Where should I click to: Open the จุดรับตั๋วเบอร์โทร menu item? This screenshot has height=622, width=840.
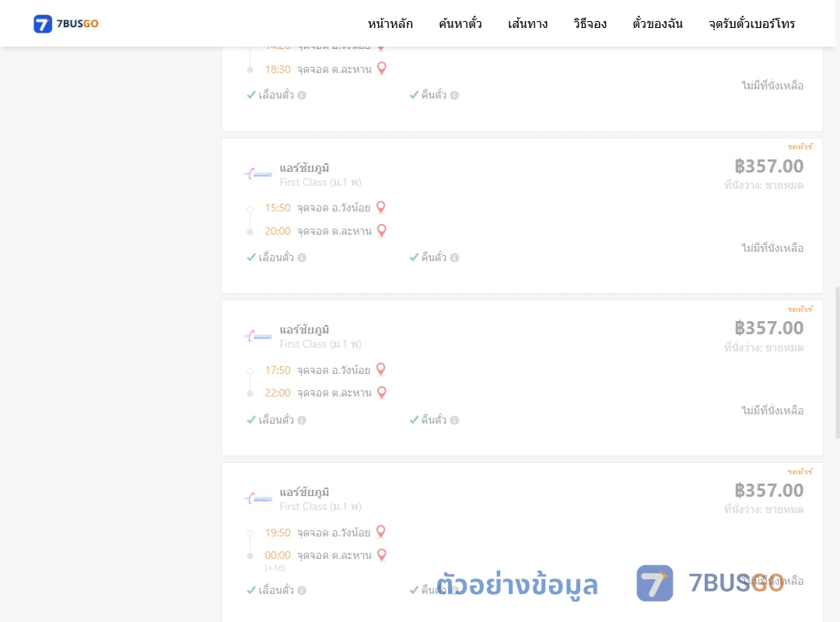[x=751, y=23]
